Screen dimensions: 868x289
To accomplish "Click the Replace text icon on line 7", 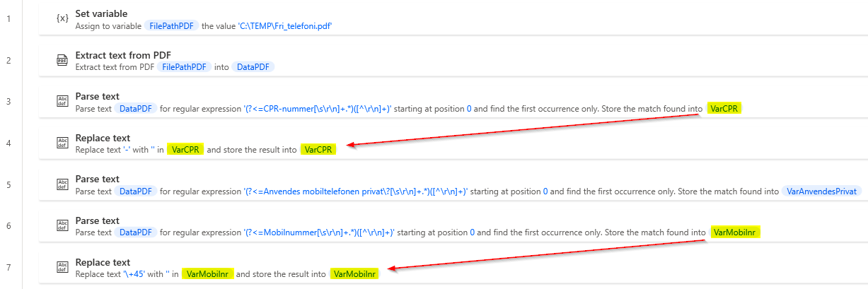I will point(62,268).
